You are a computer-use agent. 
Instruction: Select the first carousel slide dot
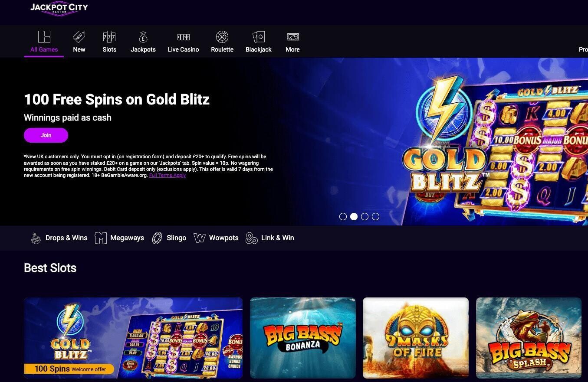pyautogui.click(x=343, y=216)
